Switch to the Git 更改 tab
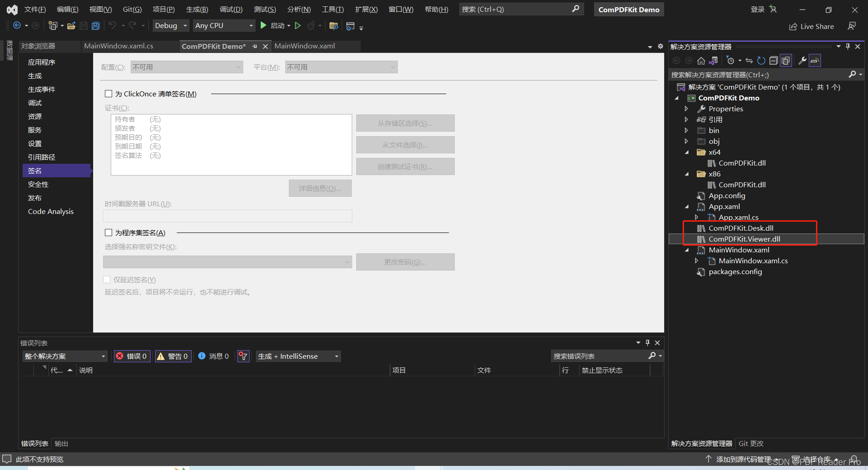Screen dimensions: 868x470 click(750, 444)
